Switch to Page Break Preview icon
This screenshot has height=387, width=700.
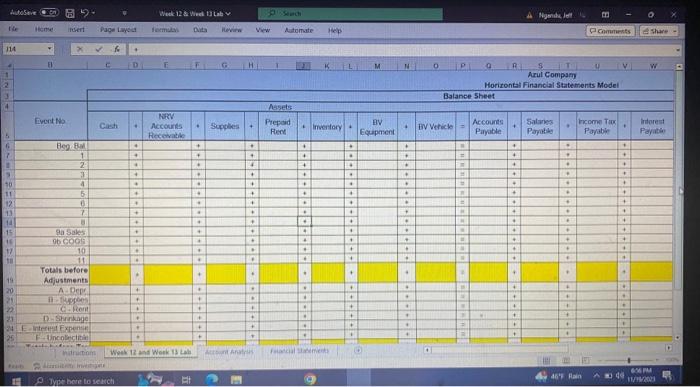pos(585,360)
